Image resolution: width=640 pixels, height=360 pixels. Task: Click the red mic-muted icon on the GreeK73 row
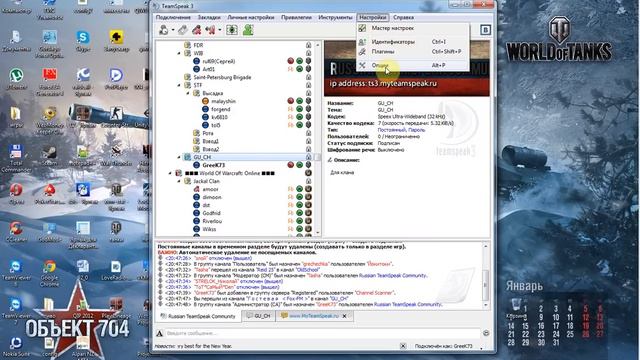(x=291, y=165)
